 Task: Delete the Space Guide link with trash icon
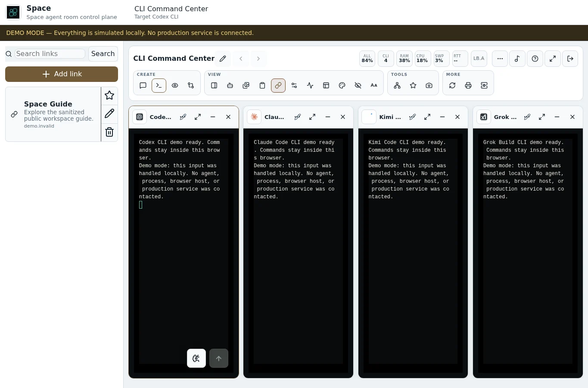[x=109, y=132]
